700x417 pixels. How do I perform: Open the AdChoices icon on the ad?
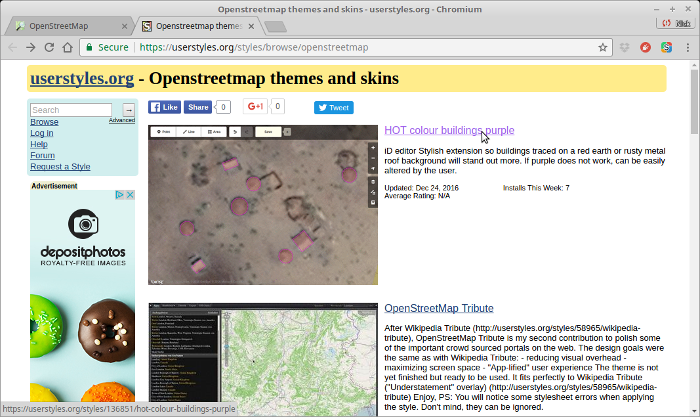pos(119,195)
